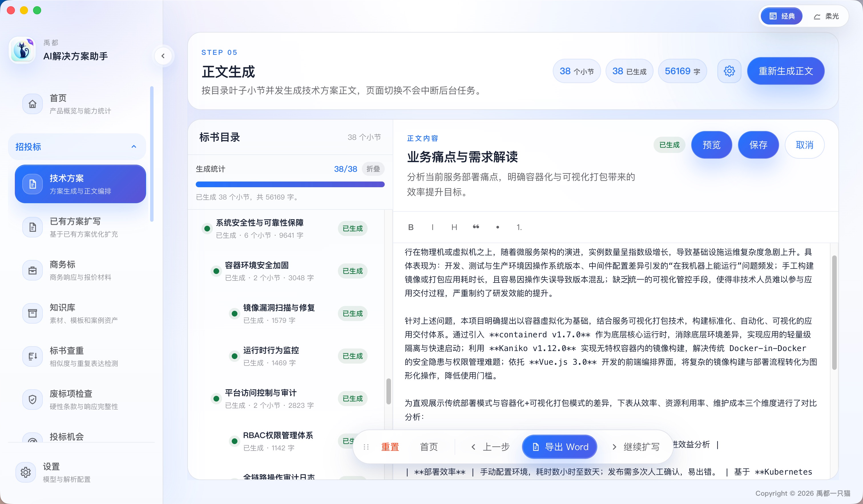
Task: Switch to 经典 theme
Action: point(781,16)
